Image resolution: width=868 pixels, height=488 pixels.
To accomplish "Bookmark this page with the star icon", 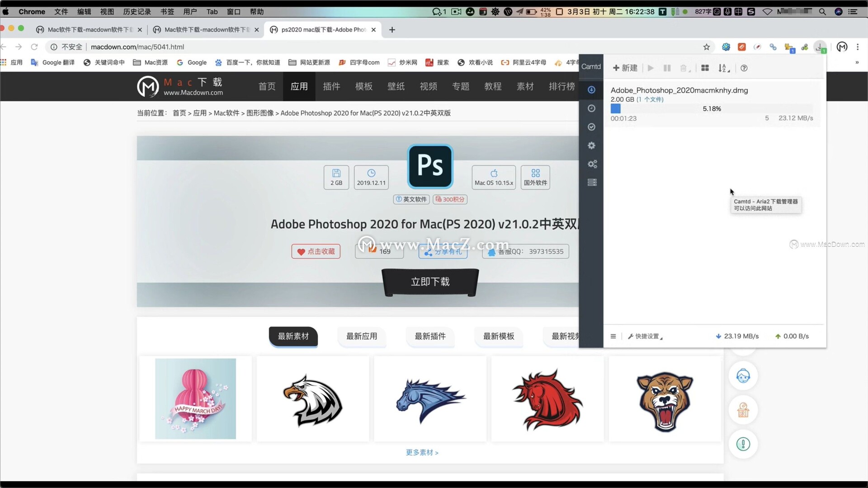I will (707, 47).
